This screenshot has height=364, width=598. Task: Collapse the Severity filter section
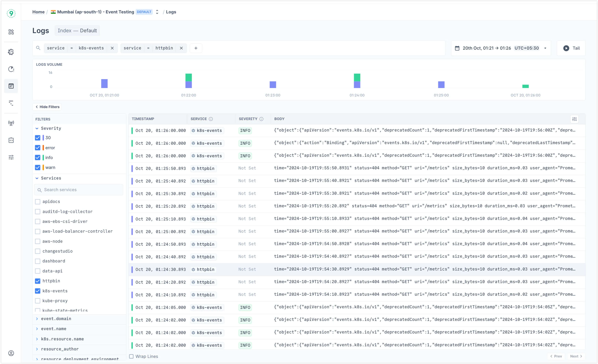point(37,128)
